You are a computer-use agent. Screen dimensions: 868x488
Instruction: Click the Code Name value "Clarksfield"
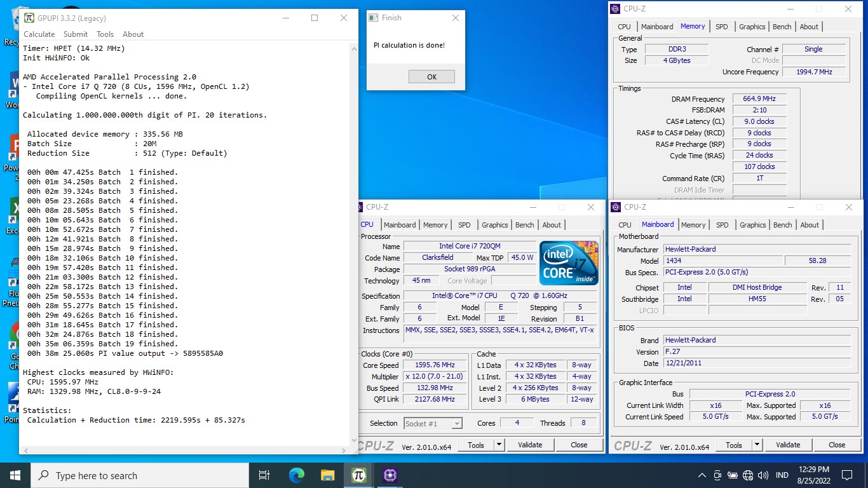tap(438, 258)
